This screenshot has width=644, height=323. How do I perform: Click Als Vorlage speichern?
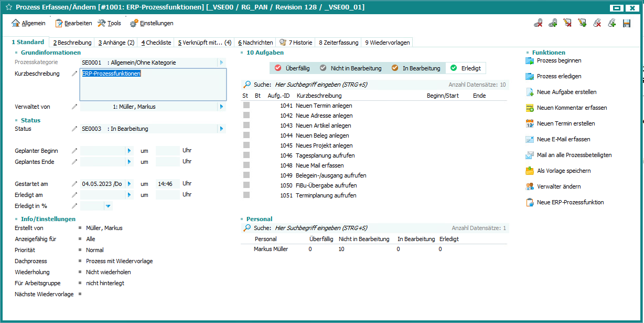tap(564, 171)
